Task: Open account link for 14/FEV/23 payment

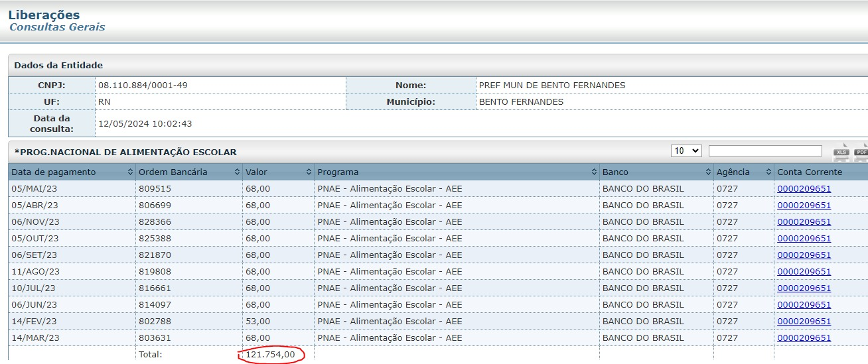Action: click(804, 322)
